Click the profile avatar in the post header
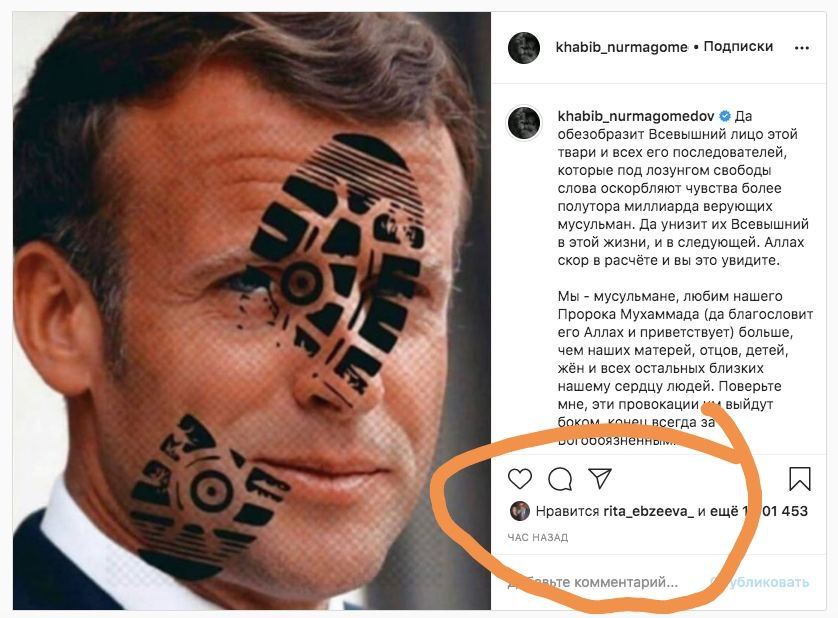Viewport: 838px width, 618px height. click(x=525, y=47)
